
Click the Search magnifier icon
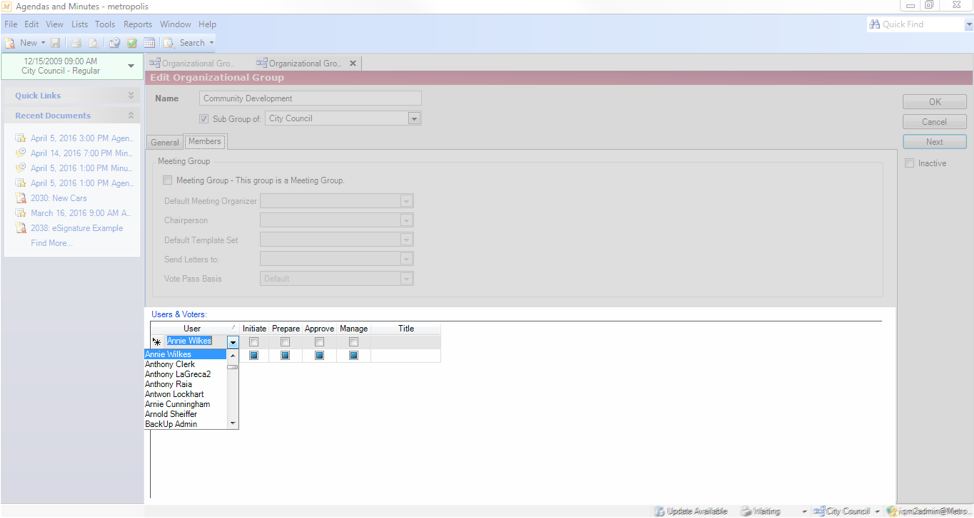click(169, 43)
